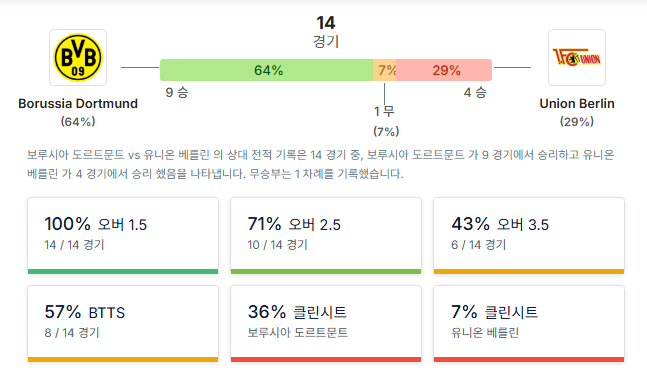Click the Union Berlin club crest
Image resolution: width=647 pixels, height=375 pixels.
[x=576, y=57]
